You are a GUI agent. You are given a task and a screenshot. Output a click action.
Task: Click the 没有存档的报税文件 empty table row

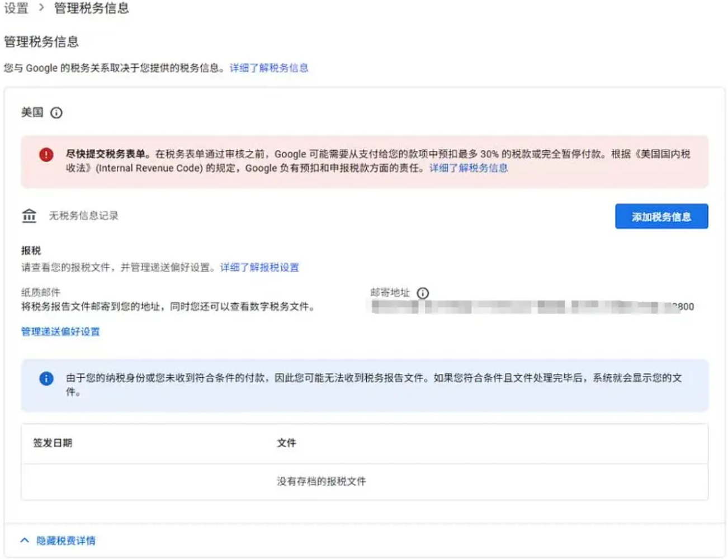tap(322, 481)
